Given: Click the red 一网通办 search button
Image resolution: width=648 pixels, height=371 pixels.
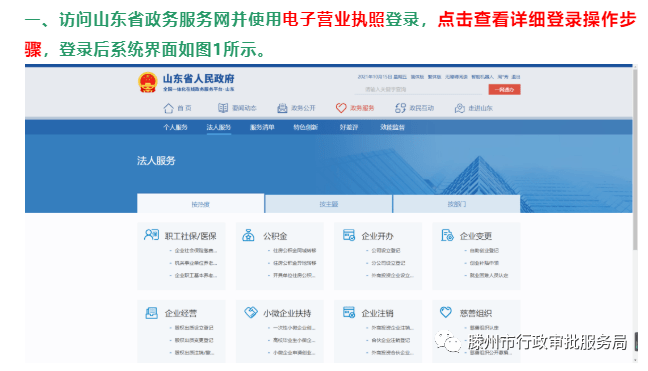Looking at the screenshot, I should 504,90.
